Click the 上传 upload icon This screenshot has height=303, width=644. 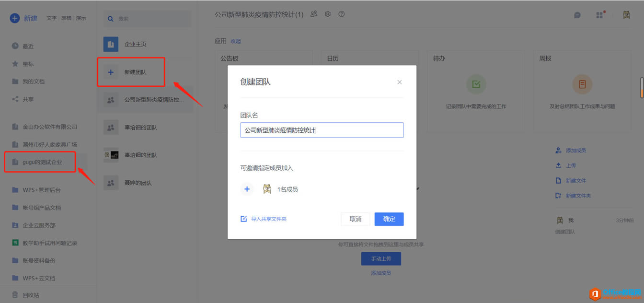tap(558, 165)
